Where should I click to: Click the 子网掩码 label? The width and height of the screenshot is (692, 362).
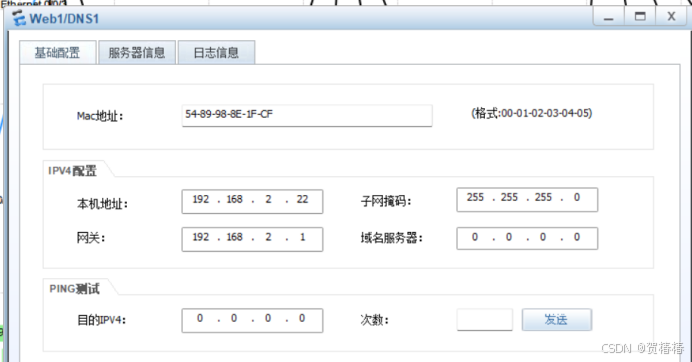tap(386, 201)
